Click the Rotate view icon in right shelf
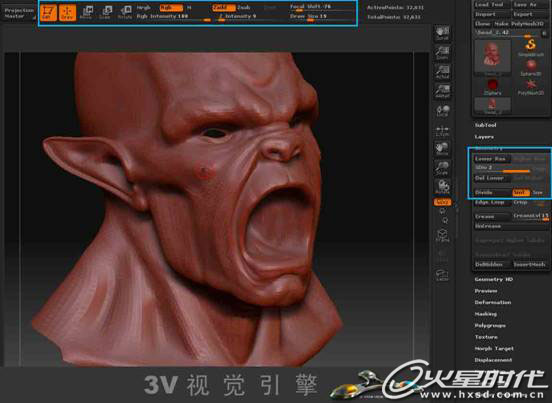The height and width of the screenshot is (403, 552). pyautogui.click(x=442, y=187)
